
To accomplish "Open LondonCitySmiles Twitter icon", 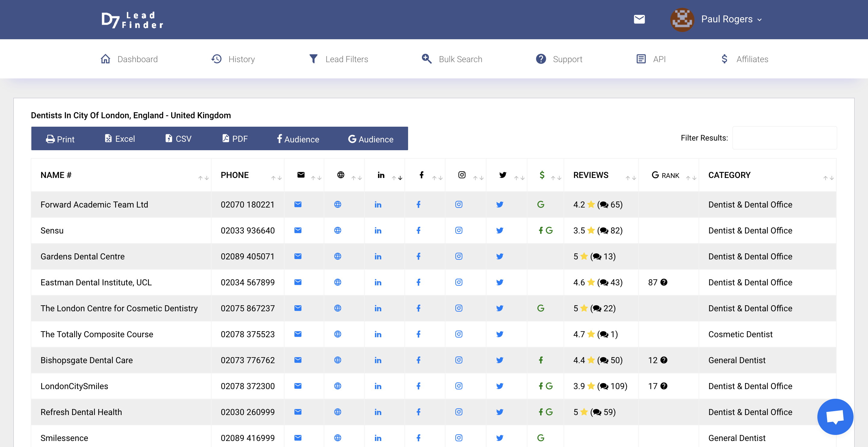I will coord(499,386).
